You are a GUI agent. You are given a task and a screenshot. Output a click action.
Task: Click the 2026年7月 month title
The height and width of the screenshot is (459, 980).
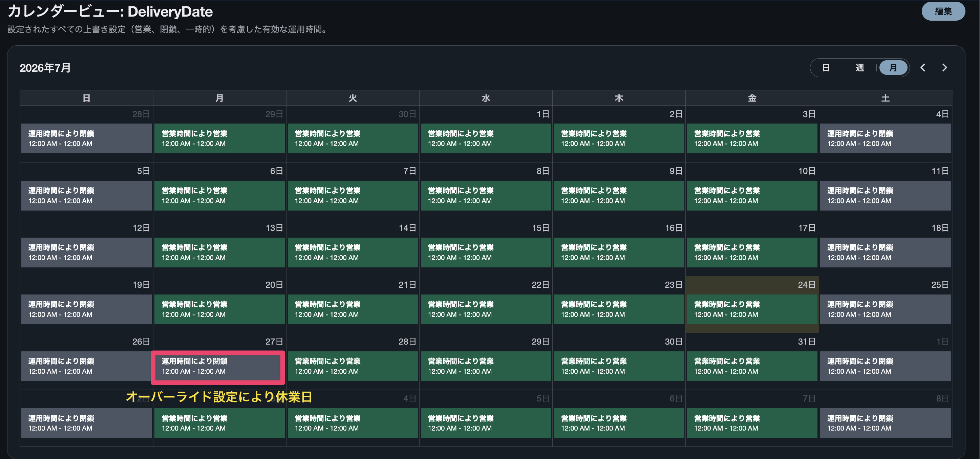pos(45,68)
